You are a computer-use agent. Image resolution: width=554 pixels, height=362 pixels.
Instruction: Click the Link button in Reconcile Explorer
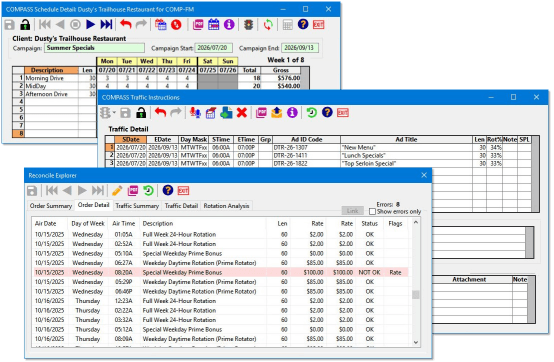(x=353, y=211)
